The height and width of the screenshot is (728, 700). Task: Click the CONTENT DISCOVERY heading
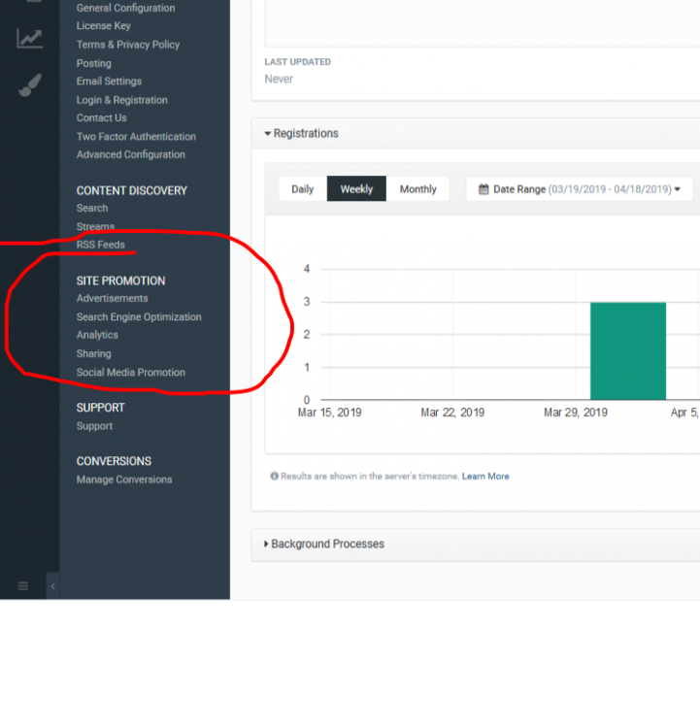pyautogui.click(x=132, y=191)
